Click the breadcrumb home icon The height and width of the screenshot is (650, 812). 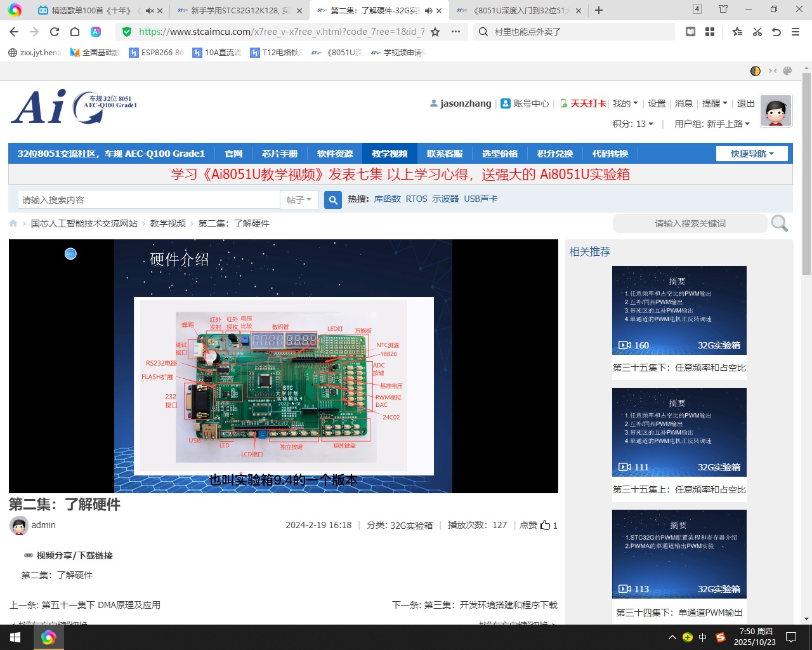click(x=13, y=223)
